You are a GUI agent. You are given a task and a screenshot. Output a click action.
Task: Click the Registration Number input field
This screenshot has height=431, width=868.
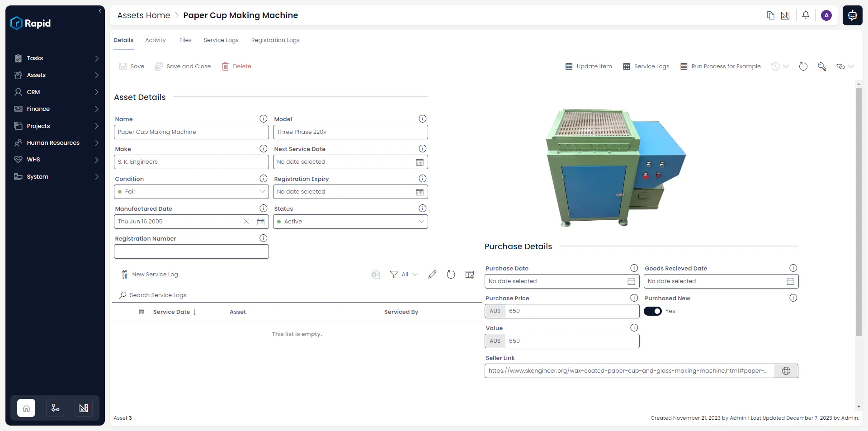[191, 251]
